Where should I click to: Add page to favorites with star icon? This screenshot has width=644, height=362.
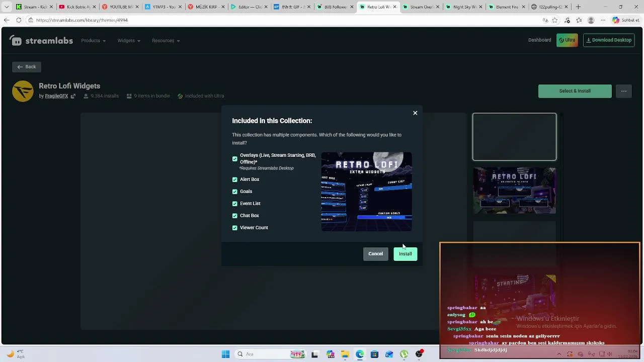pos(555,20)
